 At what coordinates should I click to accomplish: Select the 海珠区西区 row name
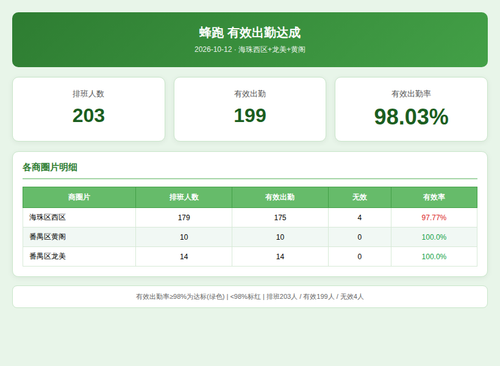tap(48, 218)
